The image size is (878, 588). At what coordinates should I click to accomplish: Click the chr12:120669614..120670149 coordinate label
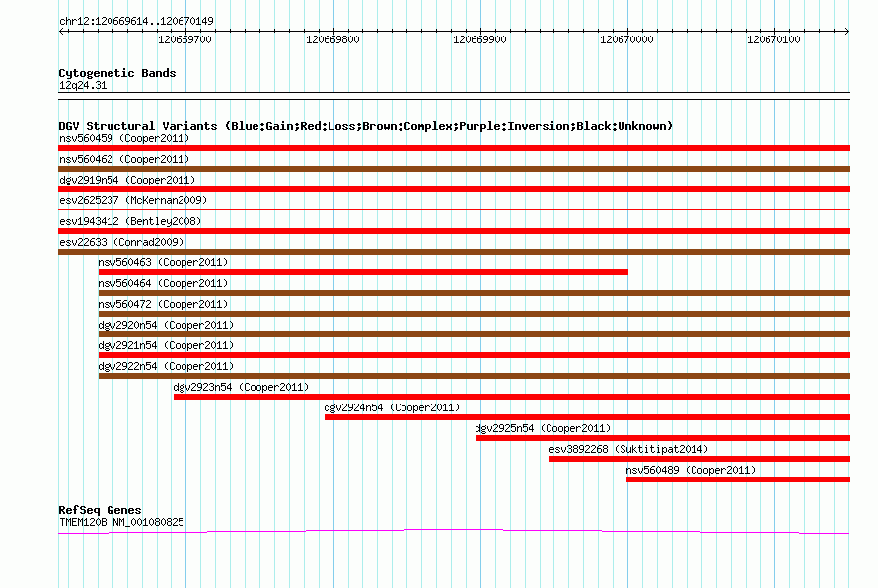pos(136,21)
